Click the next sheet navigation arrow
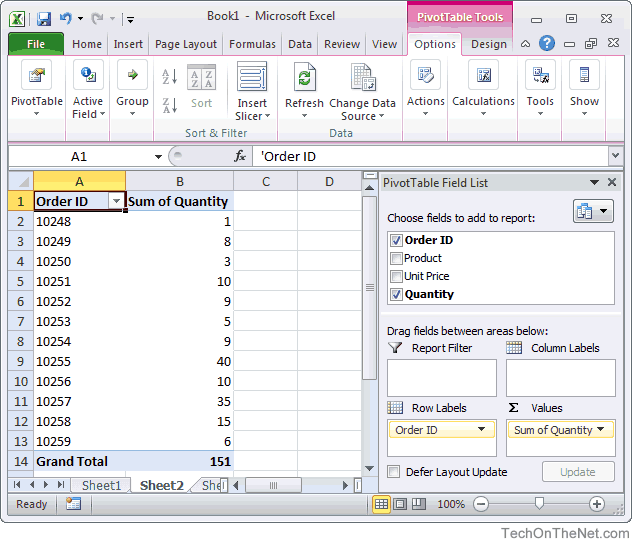The image size is (632, 548). 46,485
